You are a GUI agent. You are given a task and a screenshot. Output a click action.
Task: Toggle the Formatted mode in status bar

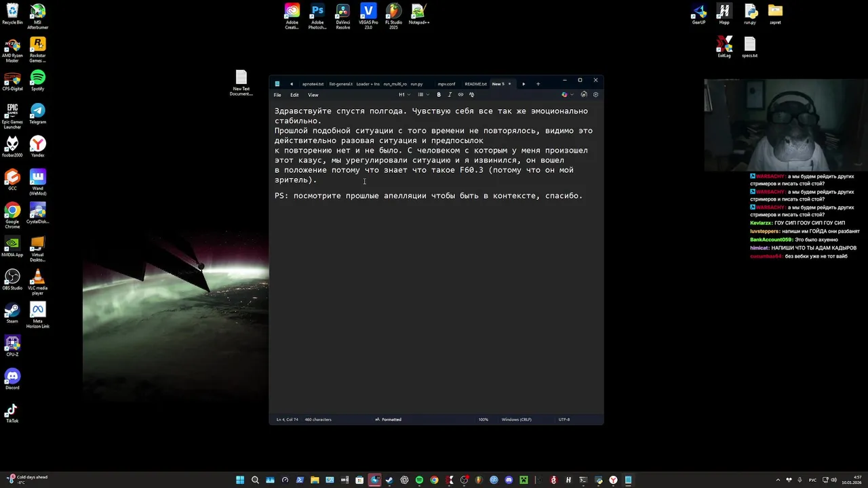[388, 420]
